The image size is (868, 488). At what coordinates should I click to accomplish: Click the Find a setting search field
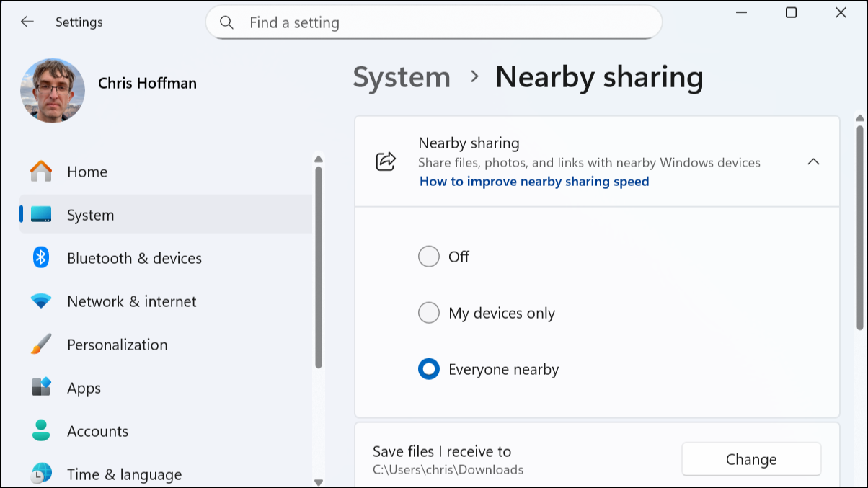pyautogui.click(x=433, y=22)
